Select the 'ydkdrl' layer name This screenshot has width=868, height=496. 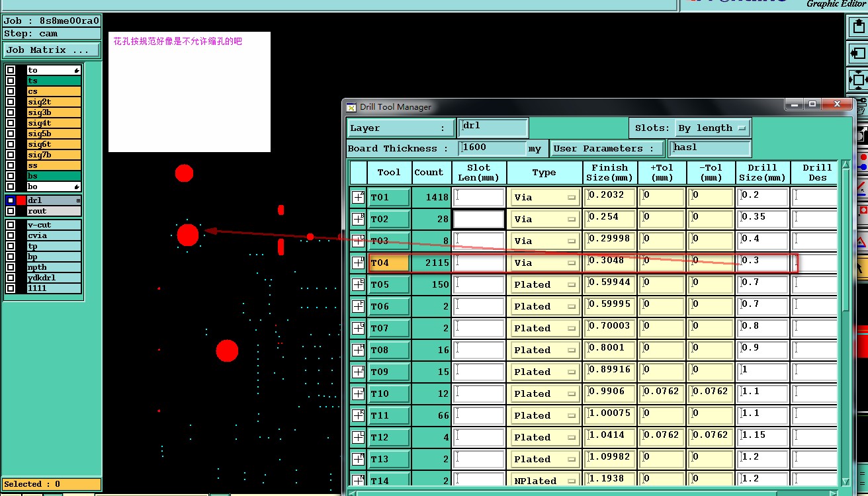tap(54, 278)
